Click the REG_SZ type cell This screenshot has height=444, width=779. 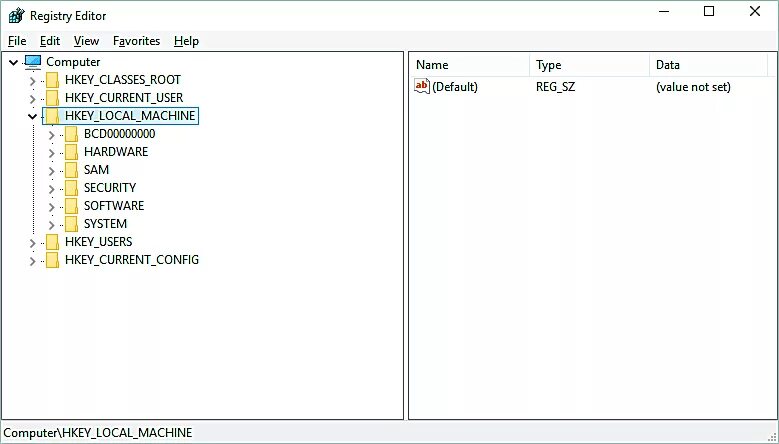(555, 87)
